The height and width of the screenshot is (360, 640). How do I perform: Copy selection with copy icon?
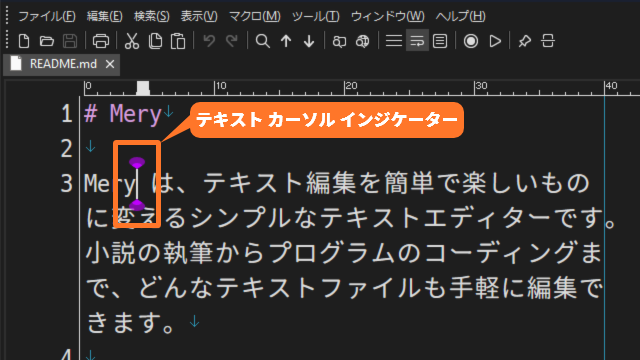tap(156, 41)
